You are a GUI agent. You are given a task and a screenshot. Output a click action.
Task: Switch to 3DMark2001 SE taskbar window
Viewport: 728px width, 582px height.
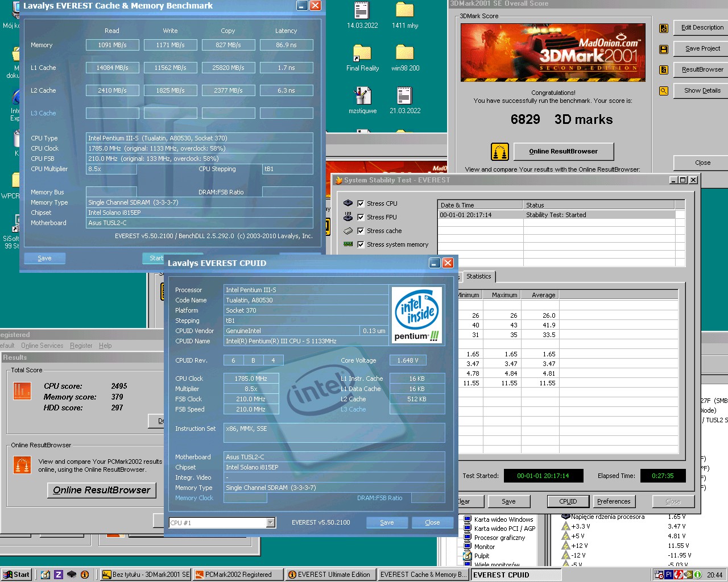(x=146, y=575)
